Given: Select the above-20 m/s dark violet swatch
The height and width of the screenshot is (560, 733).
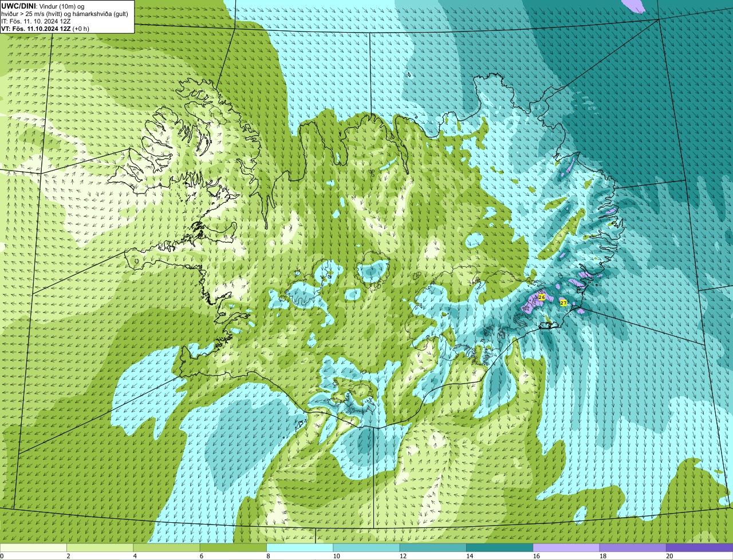Looking at the screenshot, I should coord(700,547).
